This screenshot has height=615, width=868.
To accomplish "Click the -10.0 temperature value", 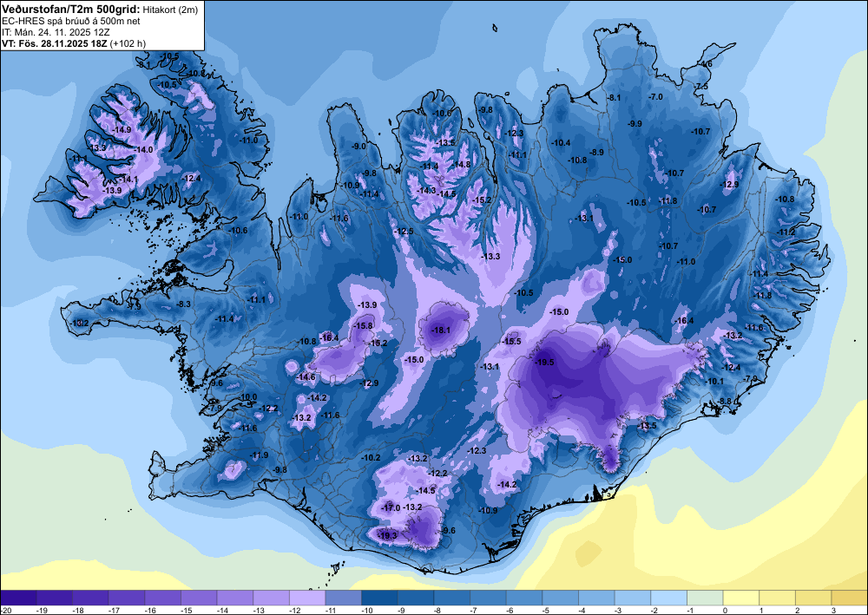I will [x=248, y=397].
